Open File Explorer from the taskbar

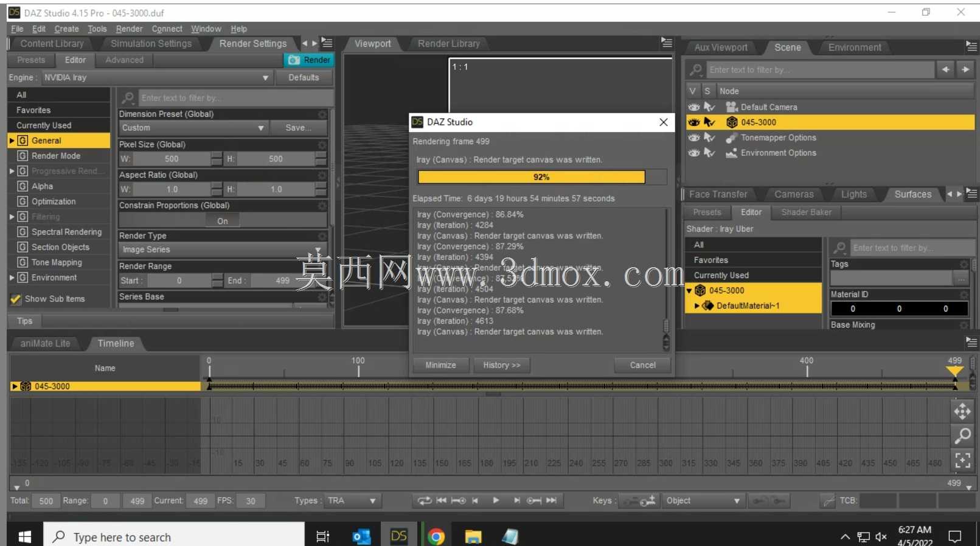473,536
